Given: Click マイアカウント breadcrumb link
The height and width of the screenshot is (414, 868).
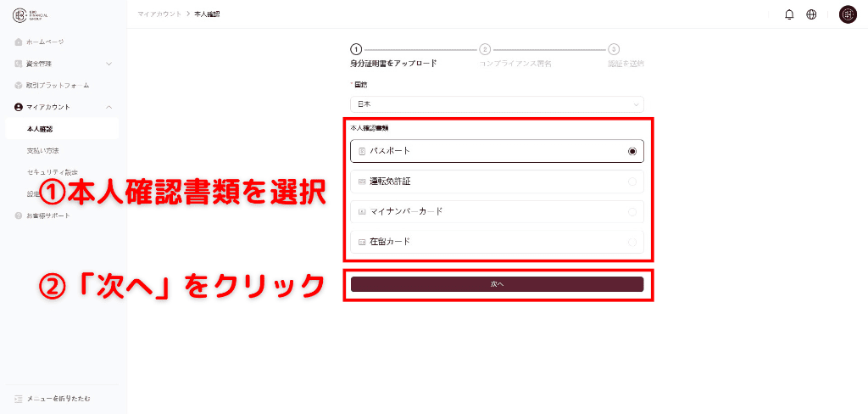Looking at the screenshot, I should pyautogui.click(x=159, y=14).
